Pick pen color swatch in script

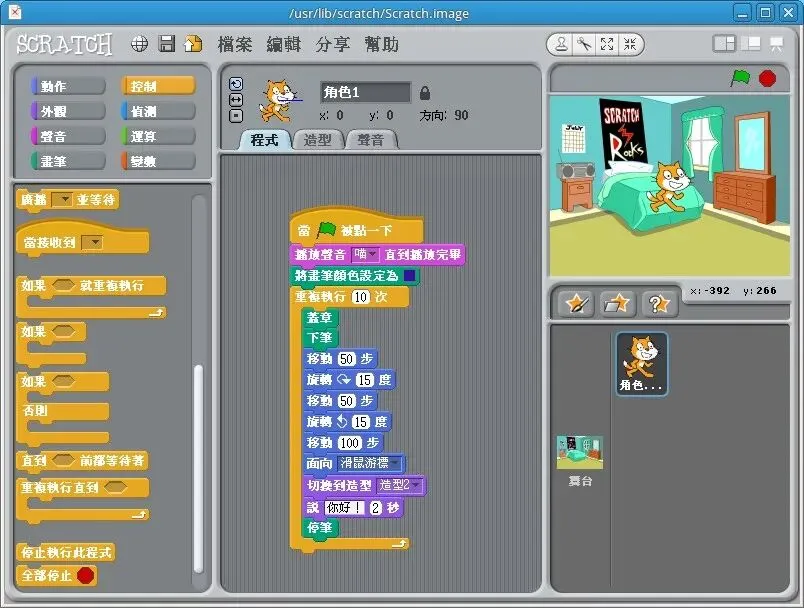tap(409, 276)
